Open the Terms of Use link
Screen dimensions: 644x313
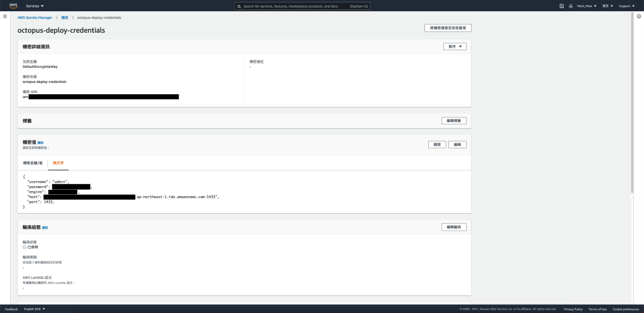click(597, 309)
